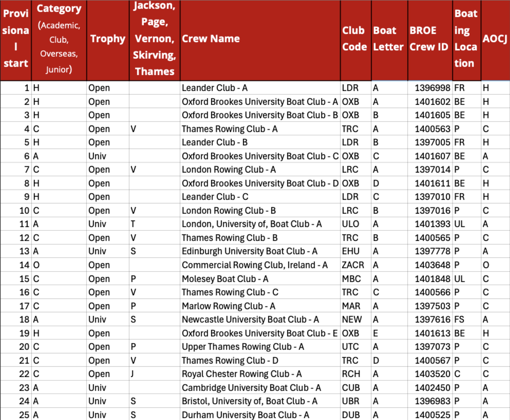Select the BROE Crew ID header
Image resolution: width=510 pixels, height=420 pixels.
(x=429, y=39)
